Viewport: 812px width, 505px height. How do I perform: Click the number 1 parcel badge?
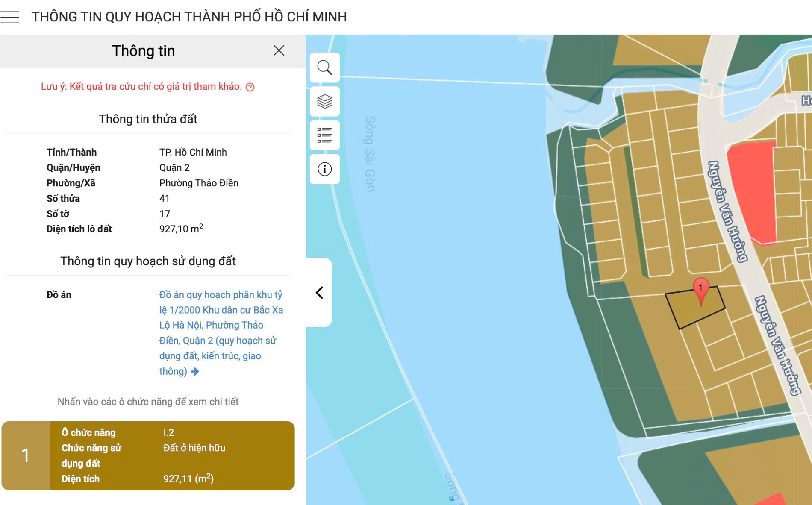(26, 455)
